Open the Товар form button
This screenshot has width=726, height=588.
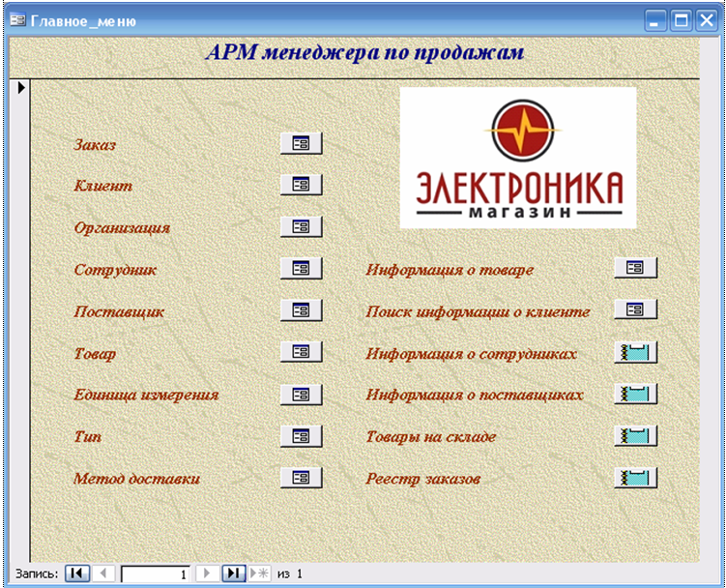point(301,353)
